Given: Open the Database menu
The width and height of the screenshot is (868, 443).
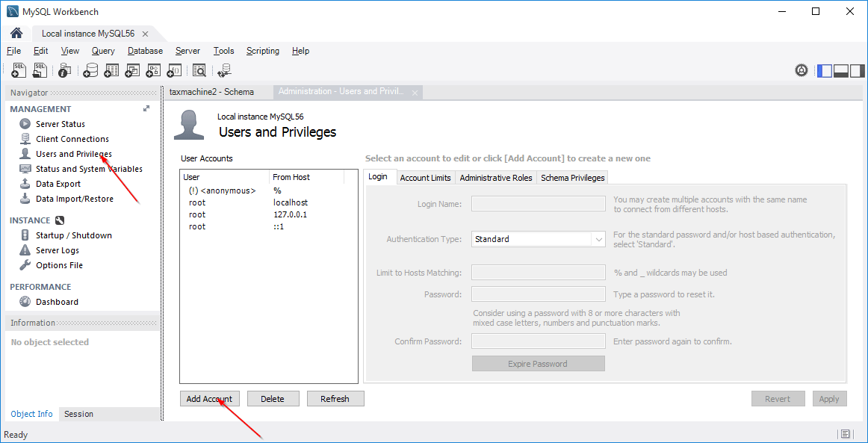Looking at the screenshot, I should tap(145, 51).
